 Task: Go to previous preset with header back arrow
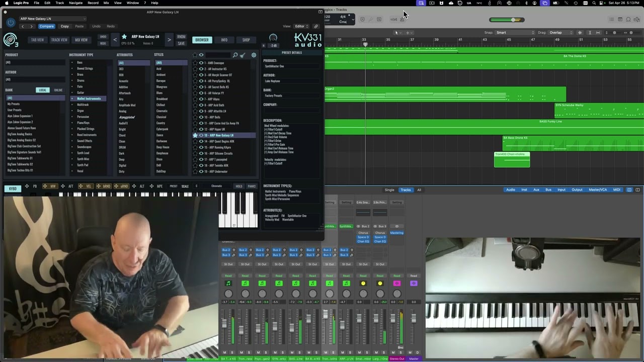point(22,26)
